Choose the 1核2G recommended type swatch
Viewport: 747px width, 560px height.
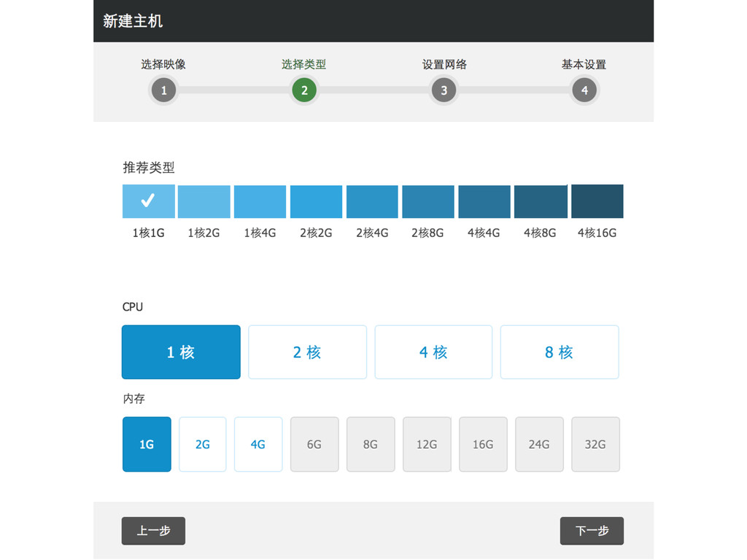pyautogui.click(x=204, y=201)
